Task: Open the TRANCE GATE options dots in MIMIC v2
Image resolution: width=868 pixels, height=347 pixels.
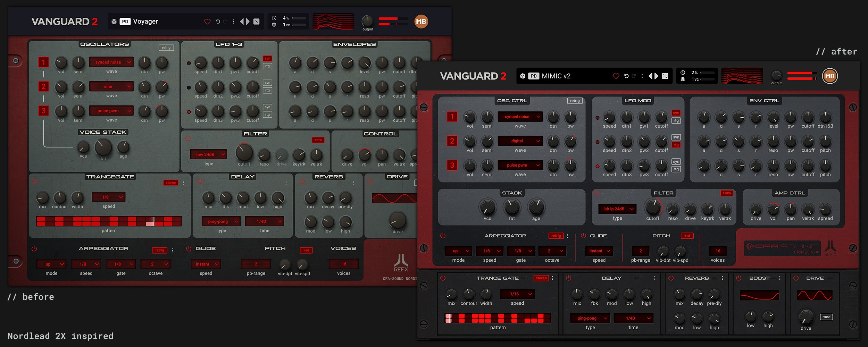Action: (x=552, y=278)
